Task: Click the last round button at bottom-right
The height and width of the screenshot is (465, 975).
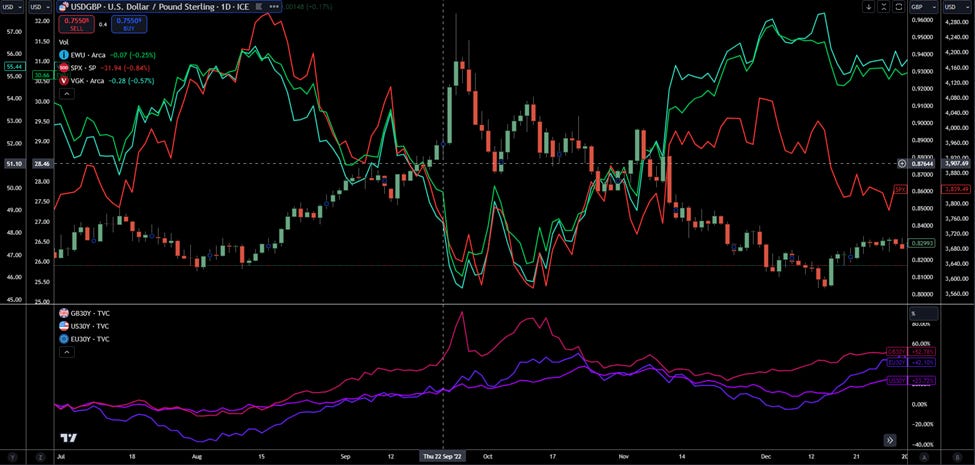Action: 958,458
